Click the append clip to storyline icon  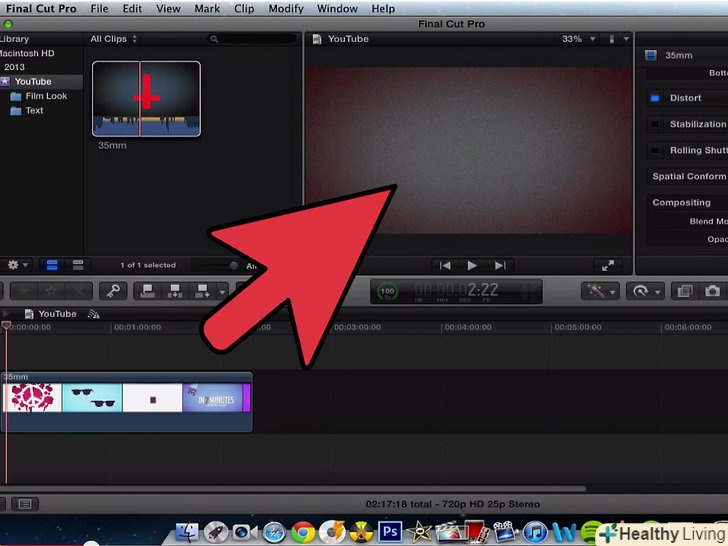click(202, 291)
